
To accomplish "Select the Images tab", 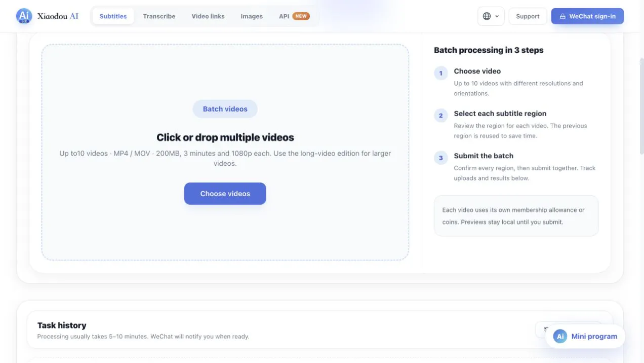I will (252, 16).
